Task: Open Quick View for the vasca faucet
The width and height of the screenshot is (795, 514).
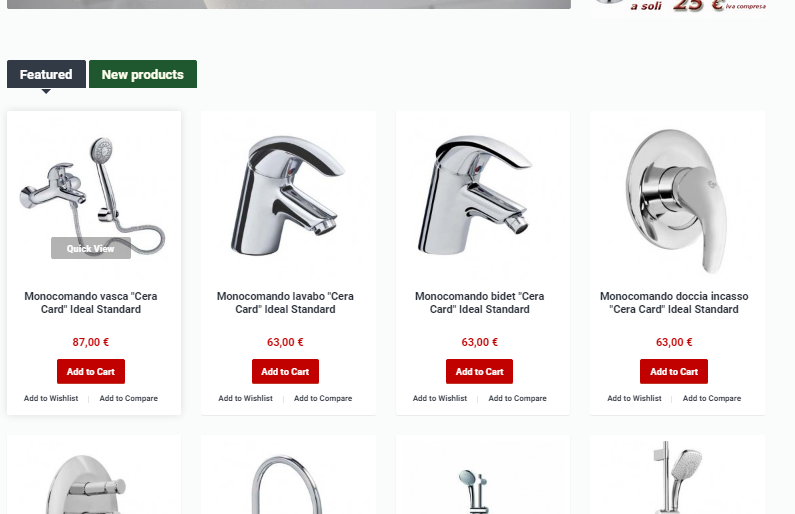Action: (x=91, y=248)
